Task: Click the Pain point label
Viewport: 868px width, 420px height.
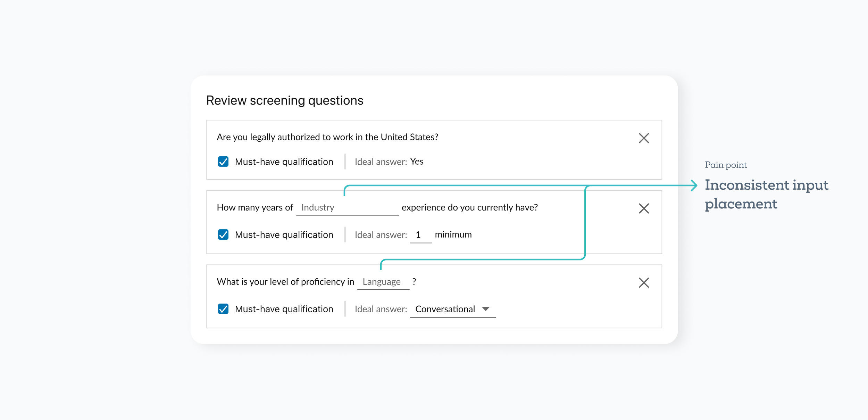Action: pos(725,165)
